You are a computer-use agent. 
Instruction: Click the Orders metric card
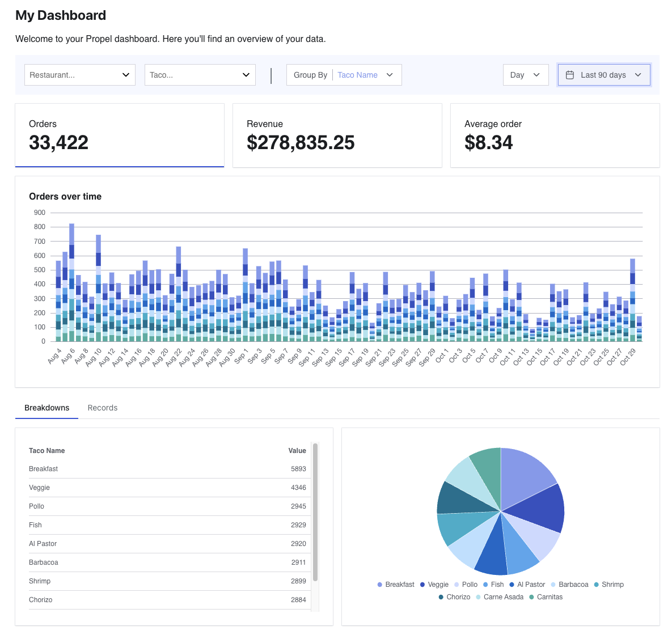tap(120, 136)
